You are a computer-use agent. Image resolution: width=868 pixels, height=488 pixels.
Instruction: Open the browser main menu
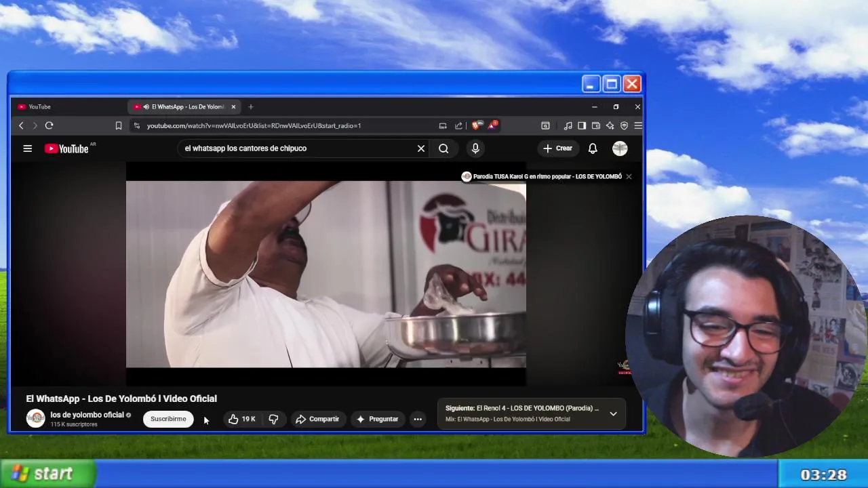[637, 125]
